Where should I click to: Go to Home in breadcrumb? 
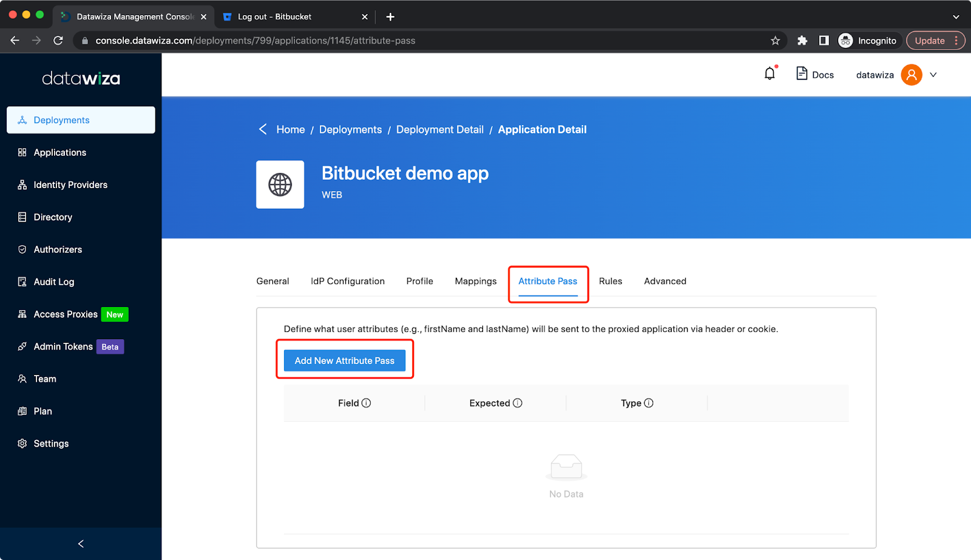[x=291, y=129]
